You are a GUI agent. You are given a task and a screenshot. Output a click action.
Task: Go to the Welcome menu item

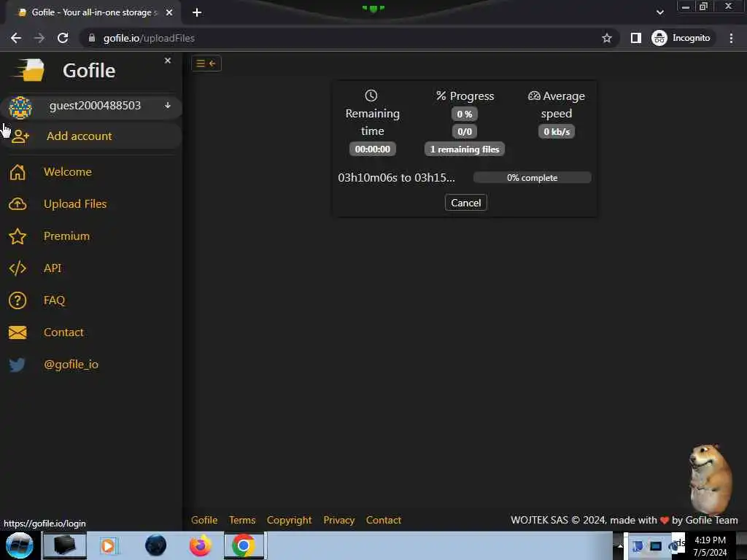(68, 172)
